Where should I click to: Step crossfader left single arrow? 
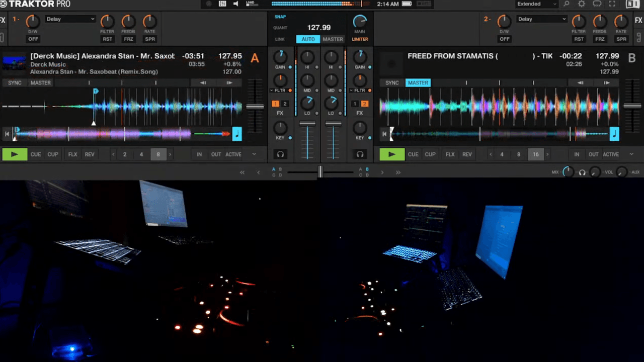click(x=259, y=172)
